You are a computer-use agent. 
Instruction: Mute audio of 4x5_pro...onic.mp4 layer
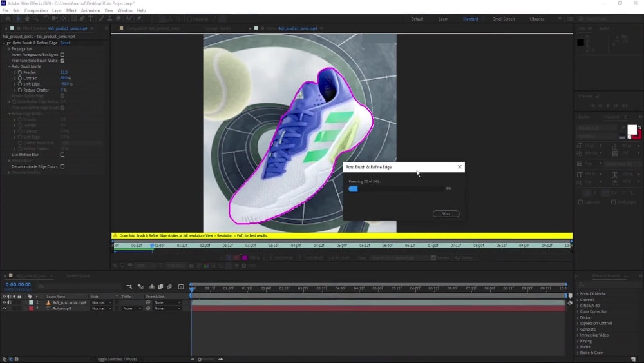point(9,302)
